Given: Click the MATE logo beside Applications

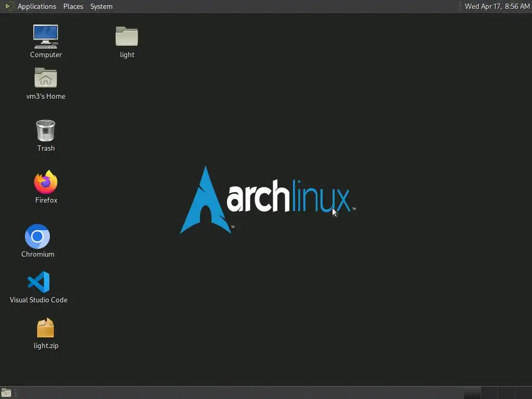Looking at the screenshot, I should coord(9,6).
